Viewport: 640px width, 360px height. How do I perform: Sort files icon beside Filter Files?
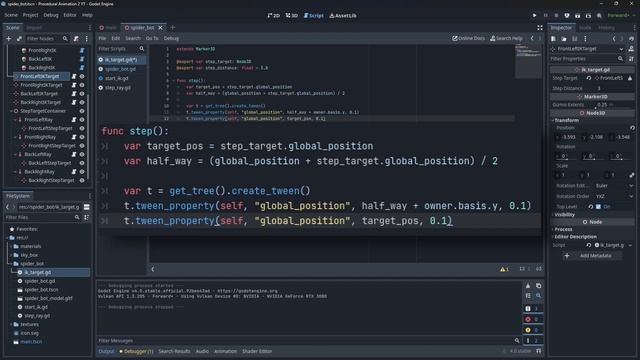coord(87,218)
